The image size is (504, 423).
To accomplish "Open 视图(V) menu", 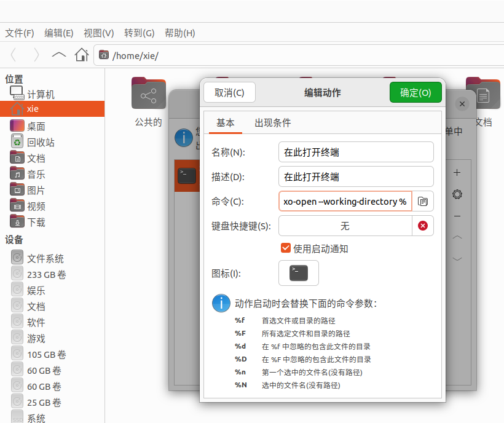I will click(99, 33).
